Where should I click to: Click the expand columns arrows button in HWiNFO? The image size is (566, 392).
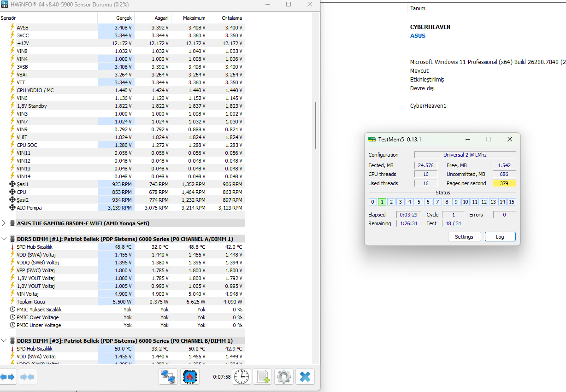tap(8, 377)
